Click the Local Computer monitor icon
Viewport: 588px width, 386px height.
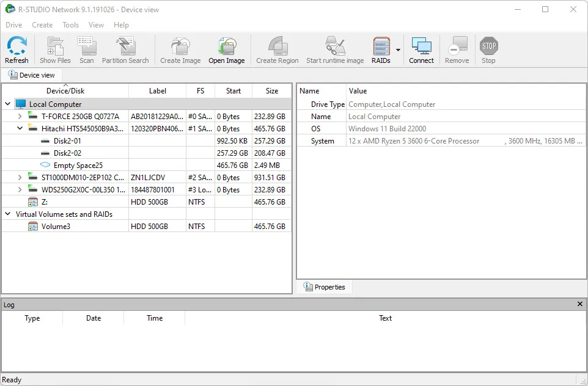click(21, 104)
